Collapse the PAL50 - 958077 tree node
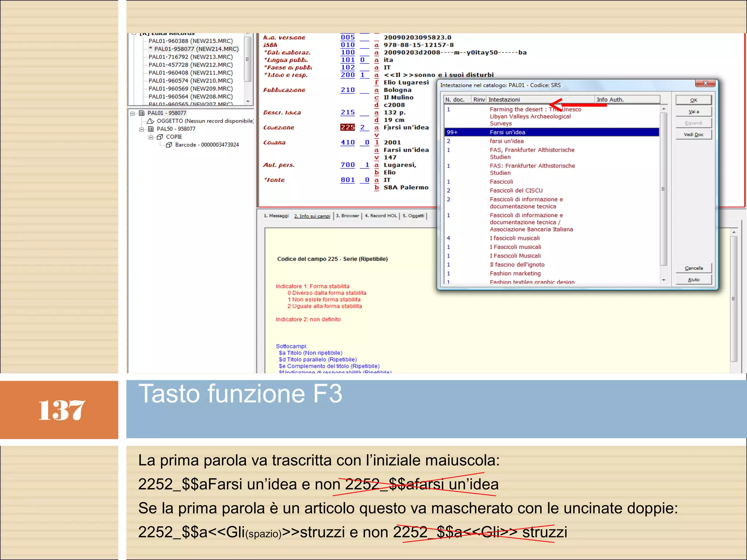 (142, 129)
